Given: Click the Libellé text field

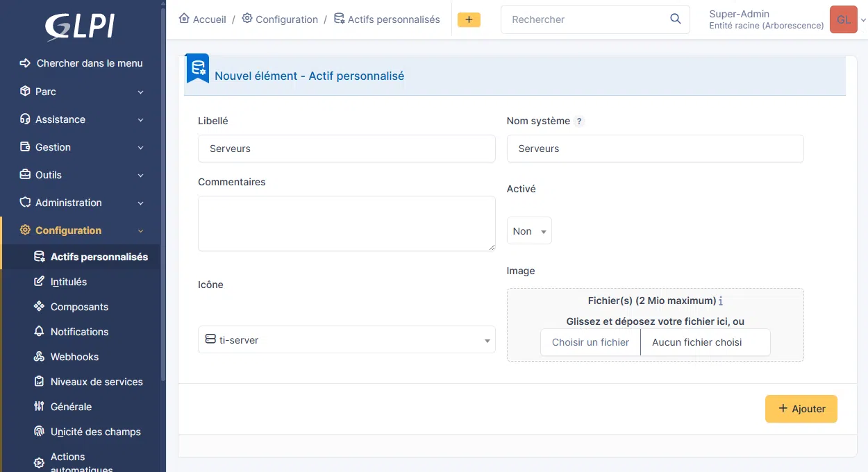Looking at the screenshot, I should pos(347,149).
